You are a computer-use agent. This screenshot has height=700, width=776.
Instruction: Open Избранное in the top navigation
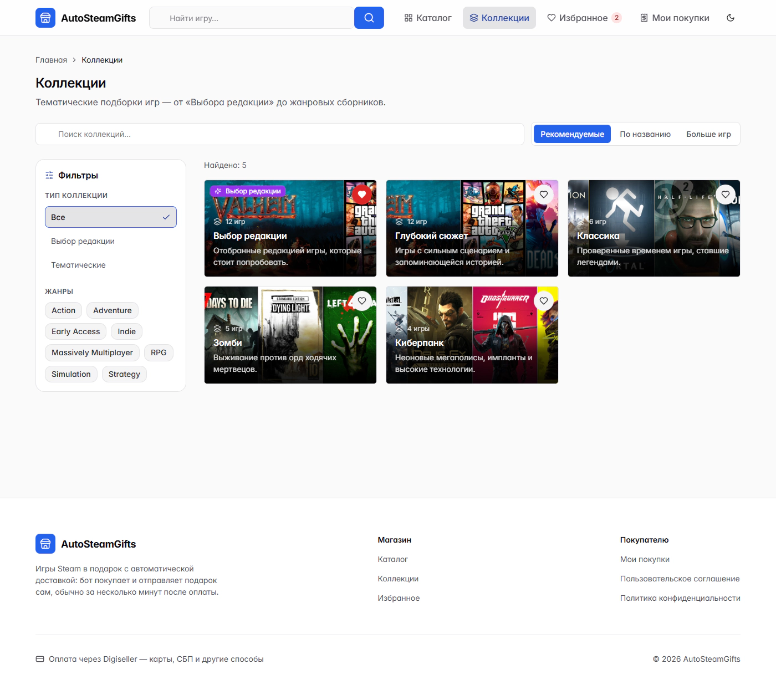584,18
